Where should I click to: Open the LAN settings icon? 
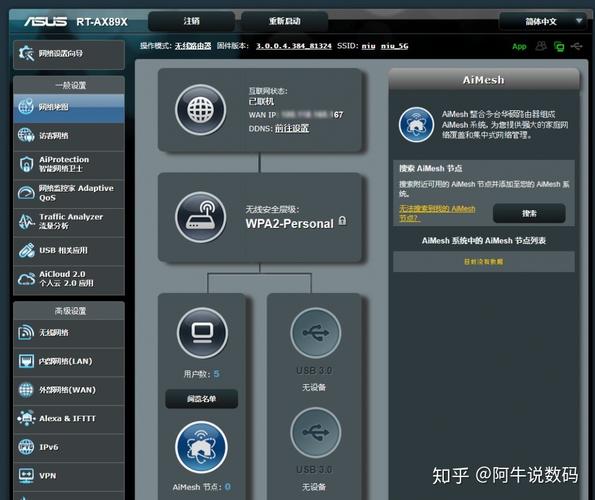click(26, 361)
